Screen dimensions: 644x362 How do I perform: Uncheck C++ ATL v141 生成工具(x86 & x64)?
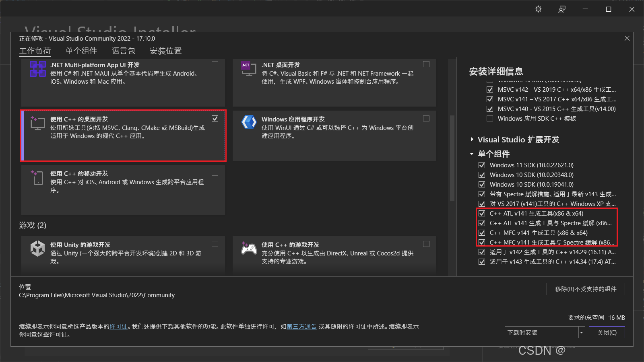coord(482,214)
